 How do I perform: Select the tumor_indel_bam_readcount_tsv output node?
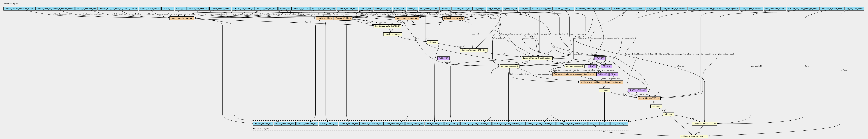click(572, 124)
